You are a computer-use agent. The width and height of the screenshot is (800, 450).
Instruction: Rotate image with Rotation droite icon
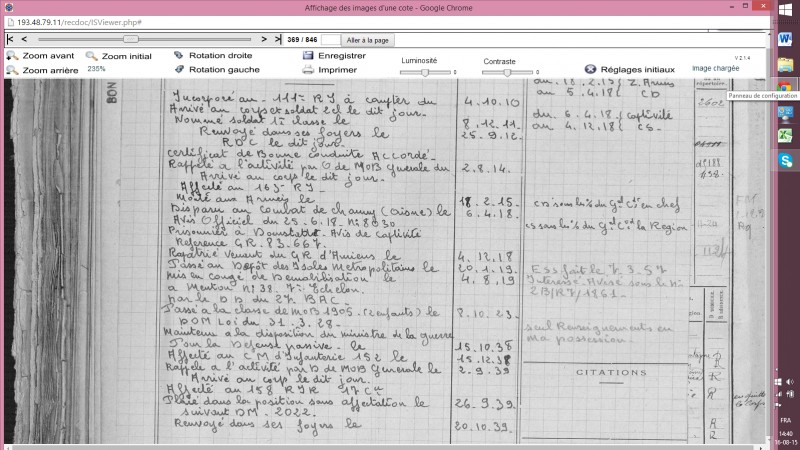point(179,55)
